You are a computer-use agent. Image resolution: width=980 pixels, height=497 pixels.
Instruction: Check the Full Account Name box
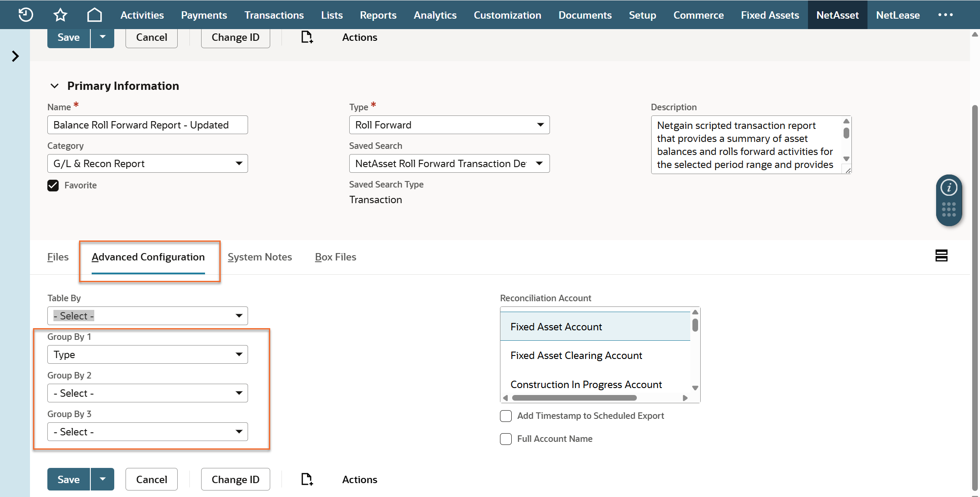click(x=506, y=439)
